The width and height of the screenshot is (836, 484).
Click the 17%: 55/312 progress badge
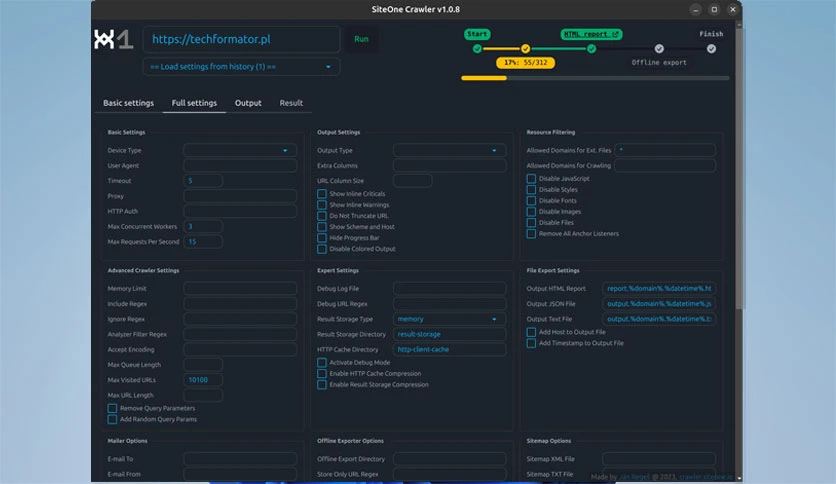pyautogui.click(x=525, y=62)
